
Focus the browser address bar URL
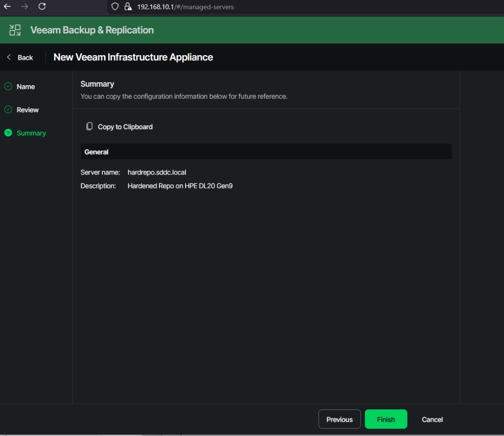[x=186, y=7]
